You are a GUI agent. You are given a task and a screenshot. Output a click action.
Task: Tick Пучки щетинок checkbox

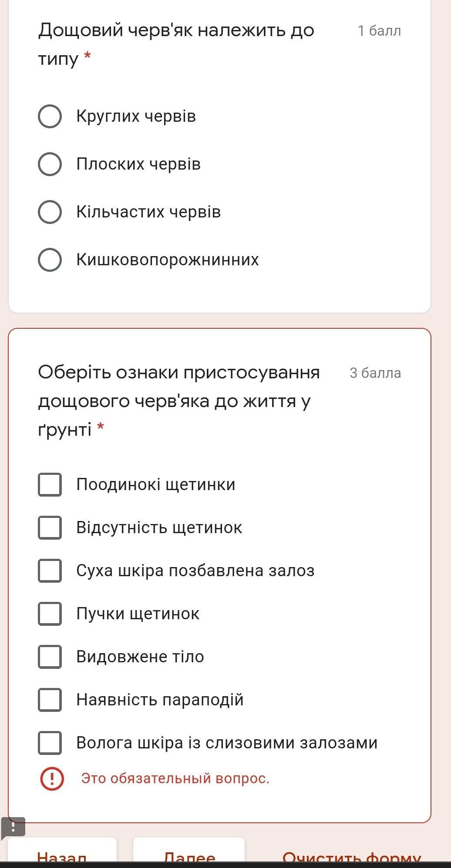click(x=50, y=614)
